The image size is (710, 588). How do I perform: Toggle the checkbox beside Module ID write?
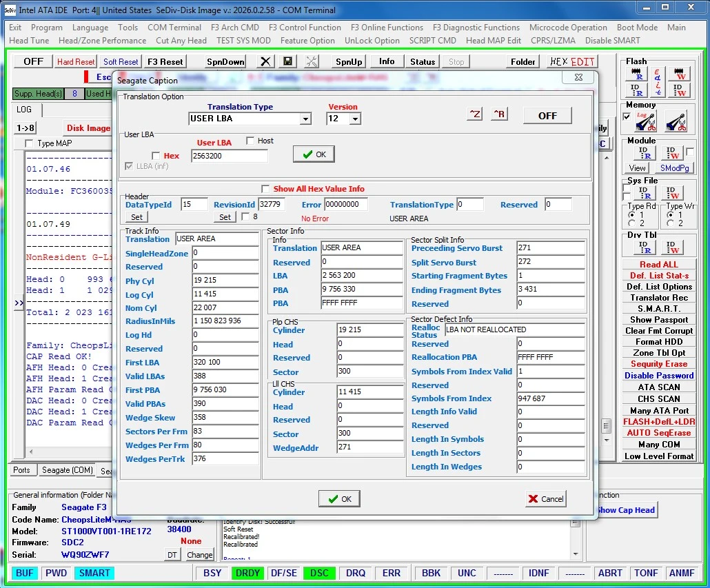coord(689,152)
